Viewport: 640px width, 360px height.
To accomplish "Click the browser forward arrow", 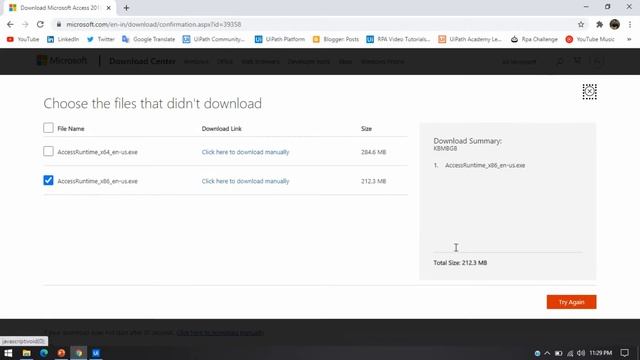I will [25, 24].
